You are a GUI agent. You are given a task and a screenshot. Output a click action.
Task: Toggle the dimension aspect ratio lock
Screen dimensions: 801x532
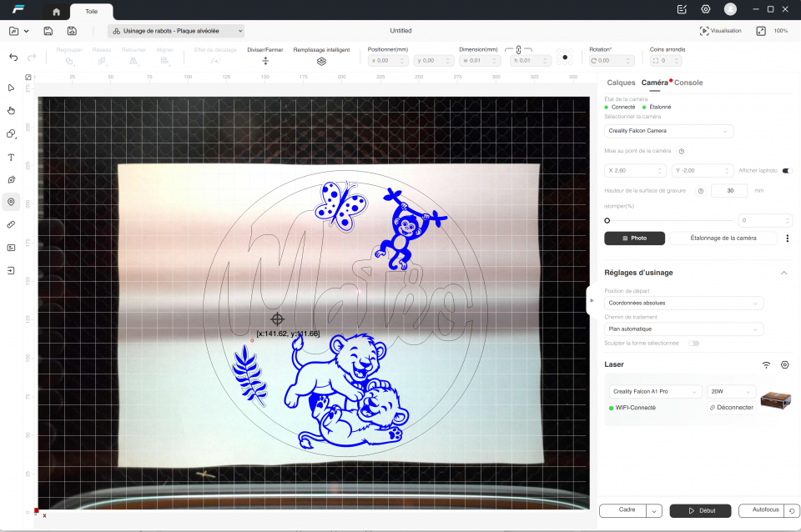518,50
